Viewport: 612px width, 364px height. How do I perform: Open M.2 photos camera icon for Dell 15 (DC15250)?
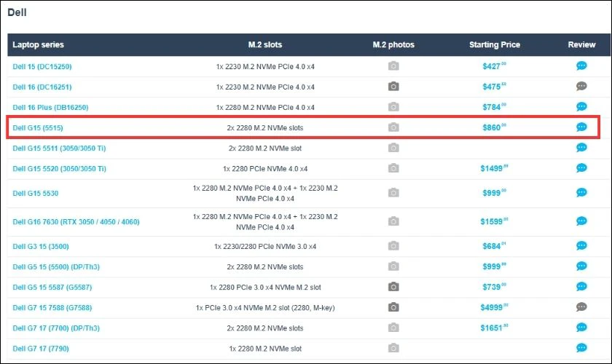(x=393, y=66)
